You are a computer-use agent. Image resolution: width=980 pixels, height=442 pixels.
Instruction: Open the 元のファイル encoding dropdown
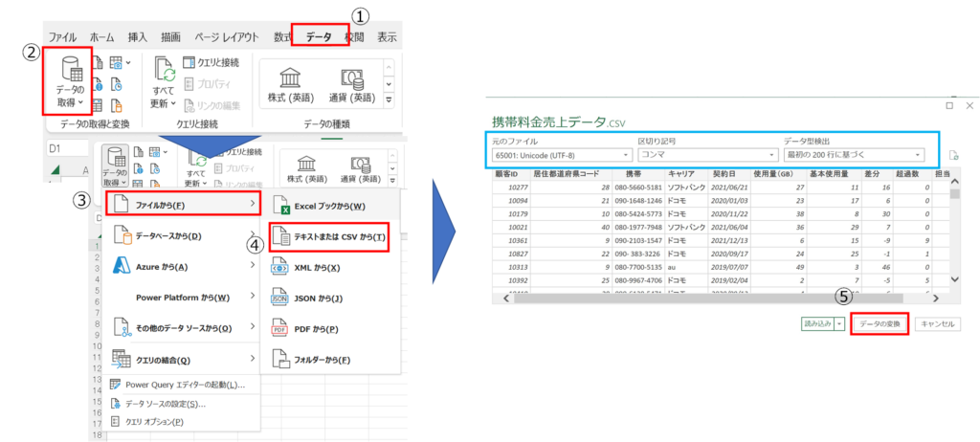coord(558,154)
